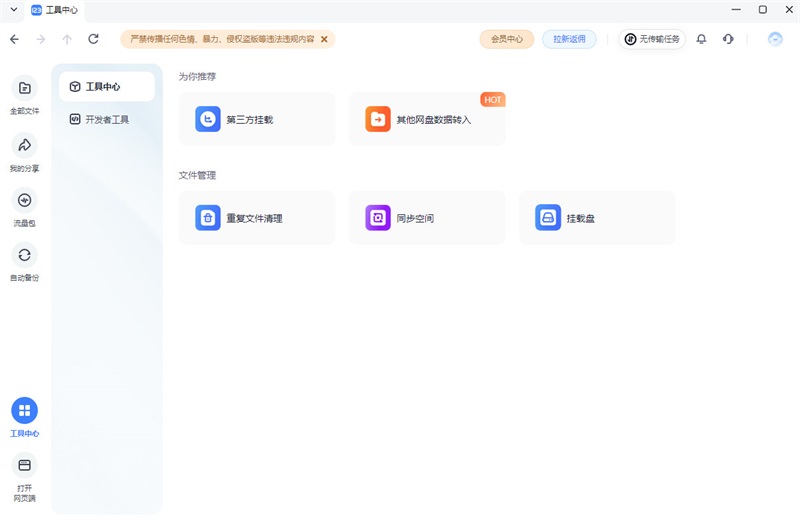800x520 pixels.
Task: Expand the tab list chevron
Action: [14, 10]
